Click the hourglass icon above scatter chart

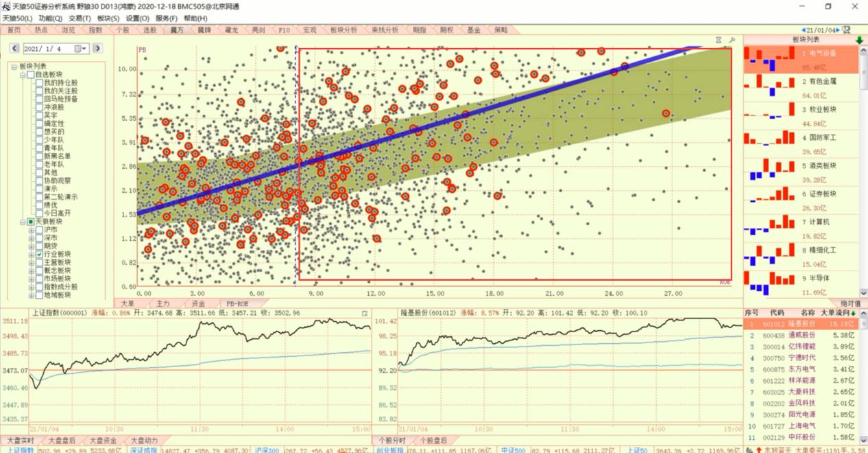coord(719,40)
